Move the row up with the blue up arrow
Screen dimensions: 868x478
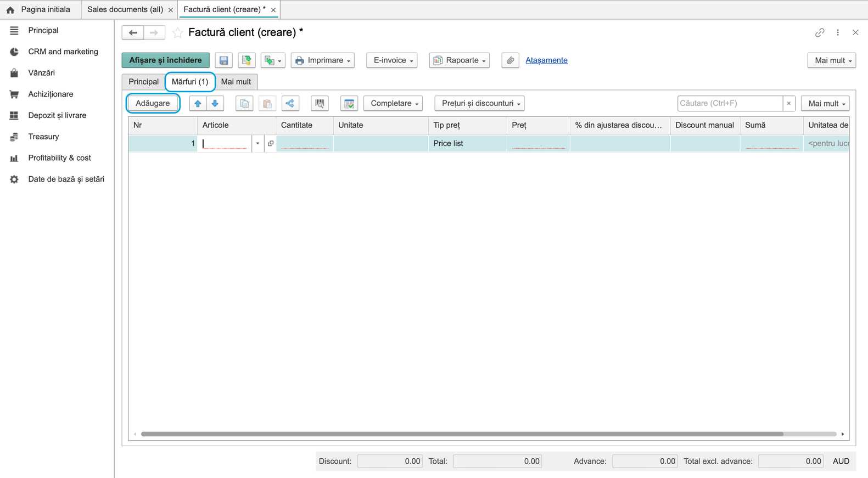tap(198, 103)
